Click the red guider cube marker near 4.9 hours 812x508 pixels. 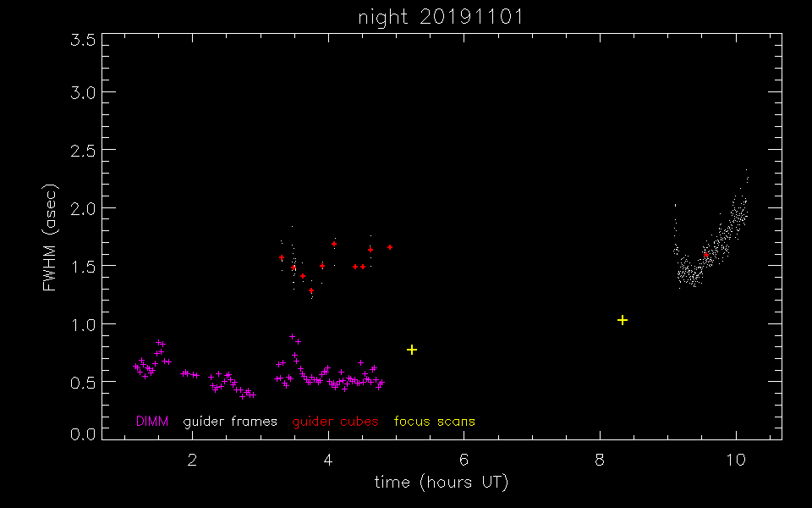click(390, 247)
